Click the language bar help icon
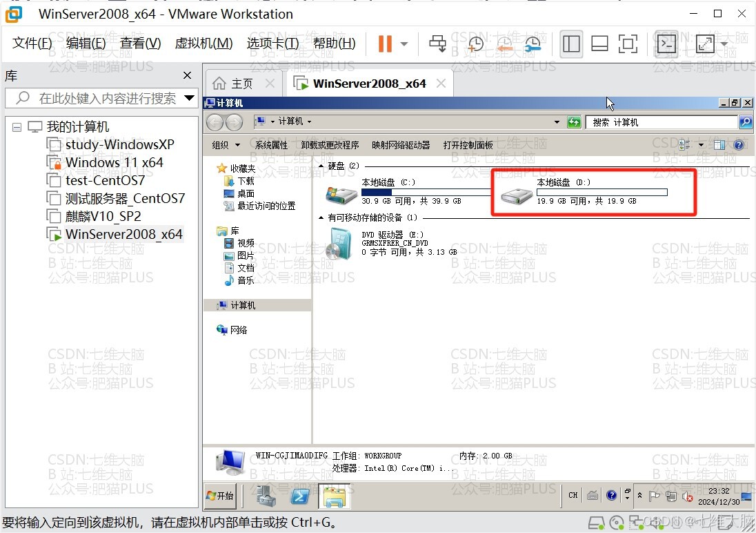The image size is (756, 533). click(x=611, y=495)
